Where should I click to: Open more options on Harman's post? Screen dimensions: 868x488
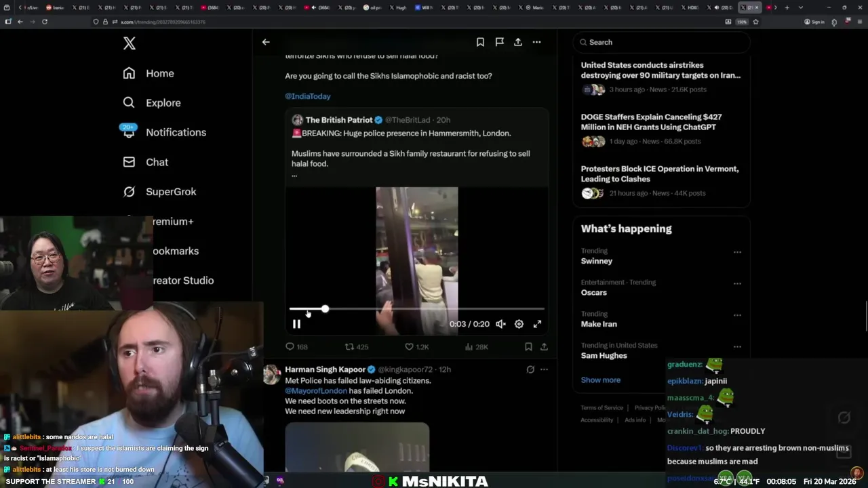point(544,369)
